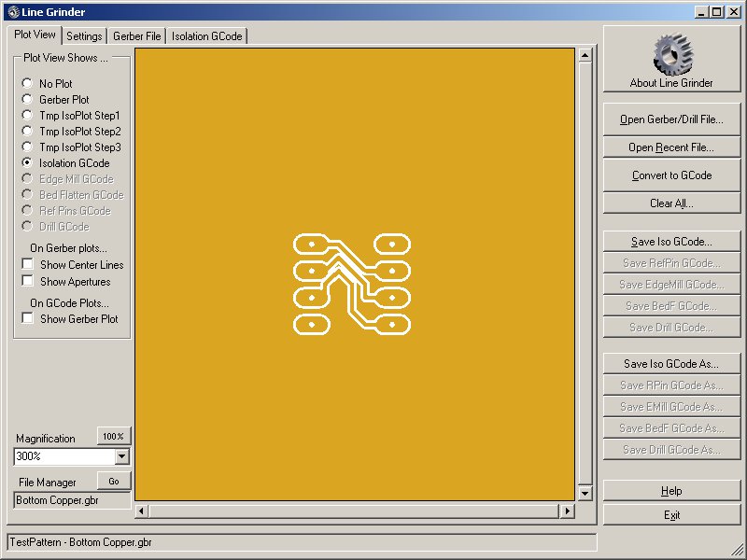Switch to the Settings tab
Image resolution: width=747 pixels, height=560 pixels.
84,36
